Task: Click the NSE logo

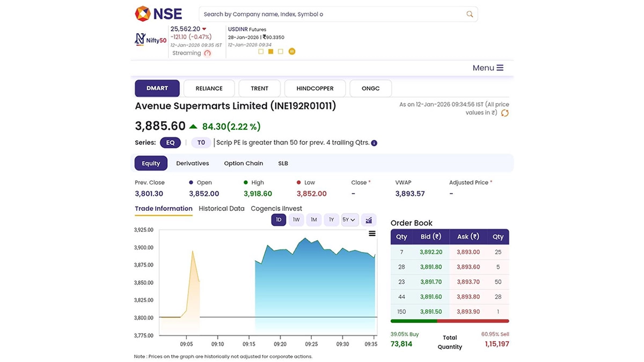Action: pos(158,14)
